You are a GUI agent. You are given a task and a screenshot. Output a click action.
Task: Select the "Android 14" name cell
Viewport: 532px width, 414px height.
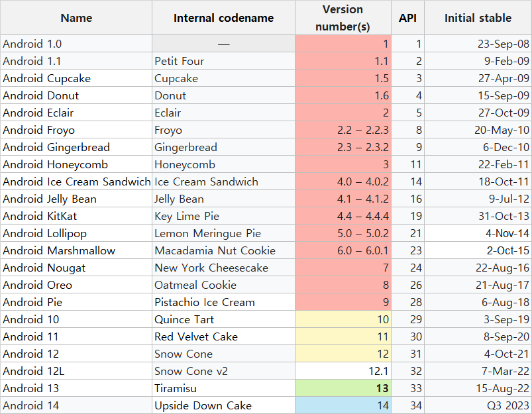(x=76, y=405)
